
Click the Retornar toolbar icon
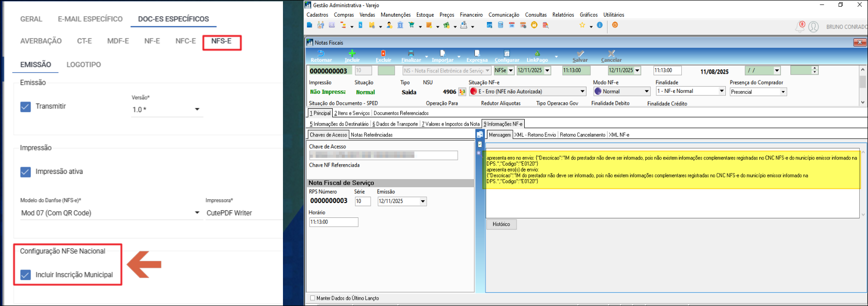coord(321,54)
